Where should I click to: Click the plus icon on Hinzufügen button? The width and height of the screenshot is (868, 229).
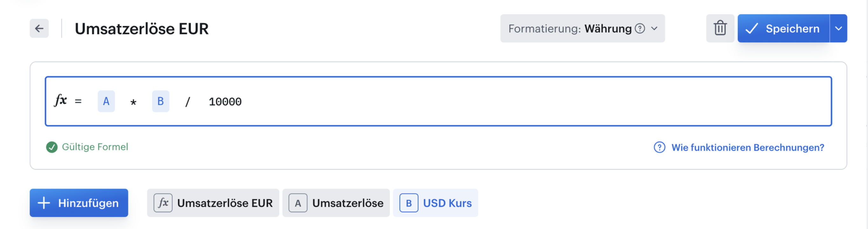click(44, 203)
